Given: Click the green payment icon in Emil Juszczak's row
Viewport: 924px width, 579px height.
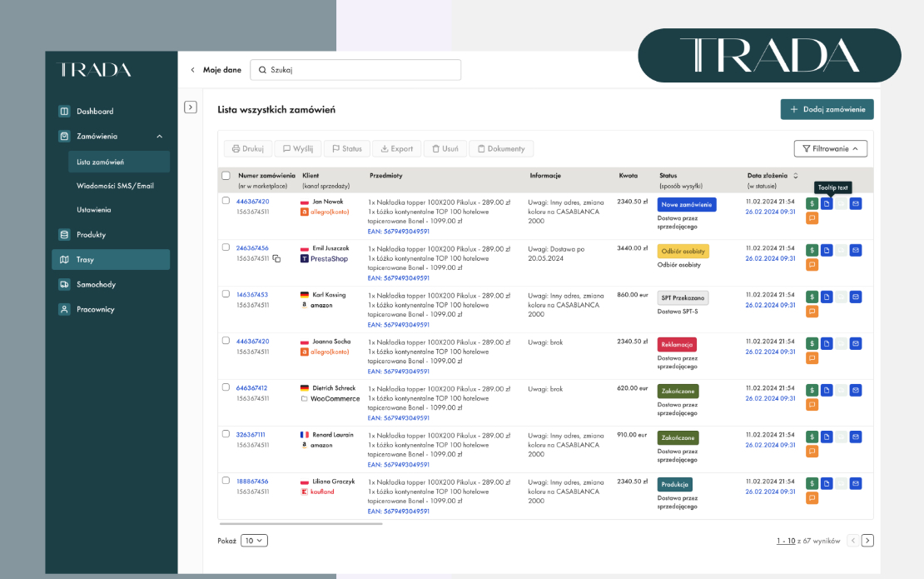Looking at the screenshot, I should click(812, 250).
